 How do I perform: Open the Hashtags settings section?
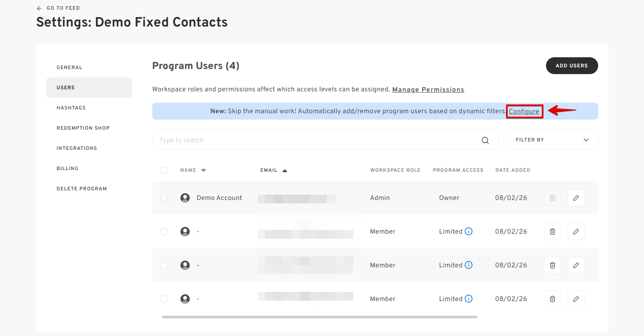(71, 108)
